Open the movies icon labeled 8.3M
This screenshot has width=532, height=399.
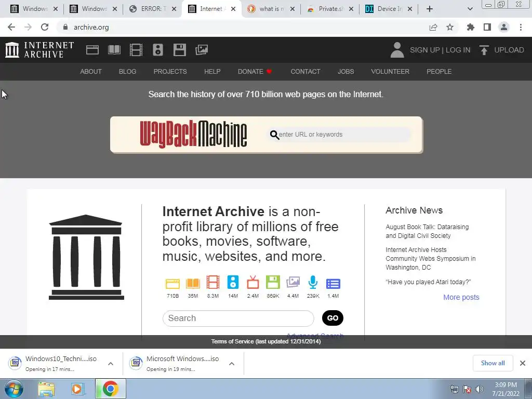click(x=213, y=282)
